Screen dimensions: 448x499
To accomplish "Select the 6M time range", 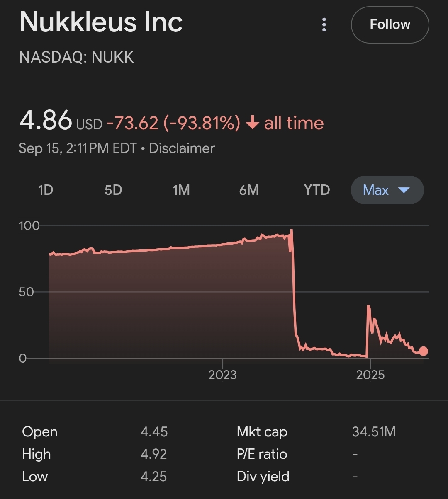I will (249, 190).
